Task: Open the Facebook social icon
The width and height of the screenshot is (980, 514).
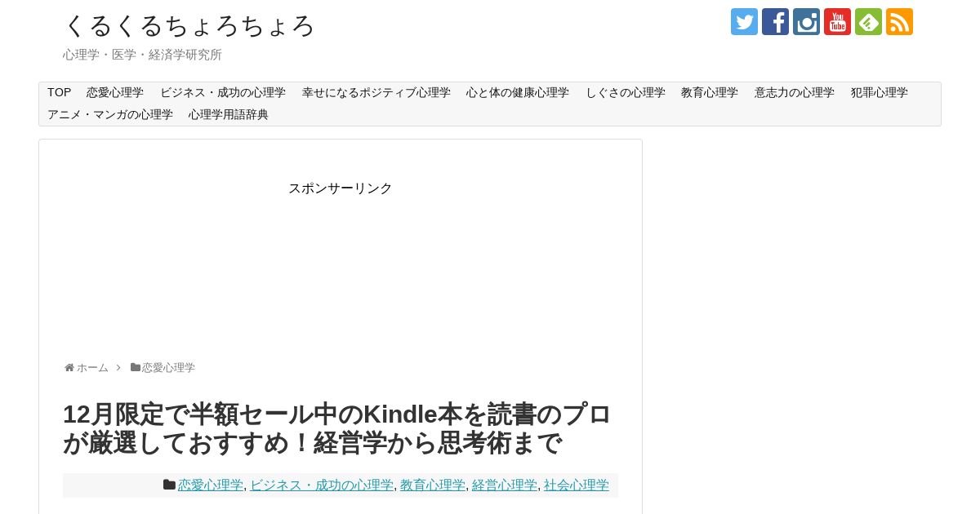Action: tap(775, 22)
